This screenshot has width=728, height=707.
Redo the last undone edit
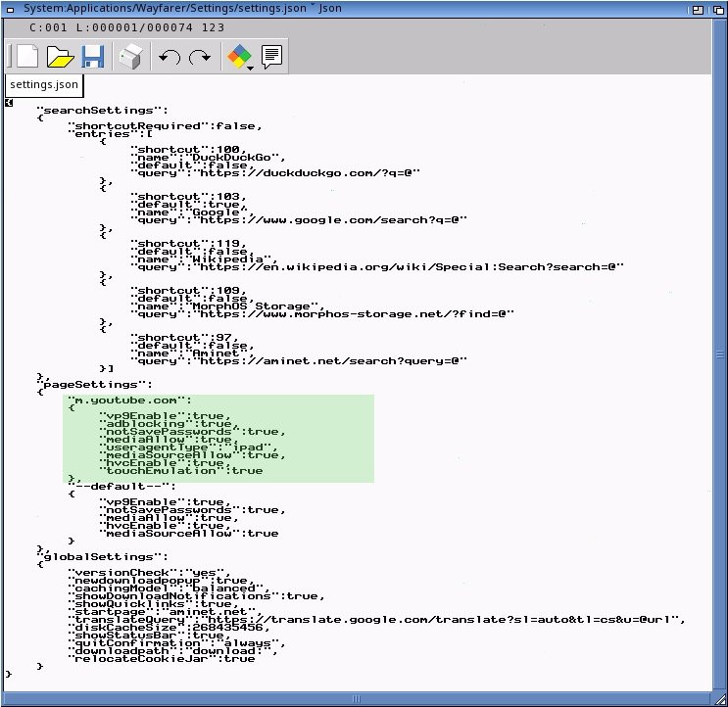tap(200, 58)
